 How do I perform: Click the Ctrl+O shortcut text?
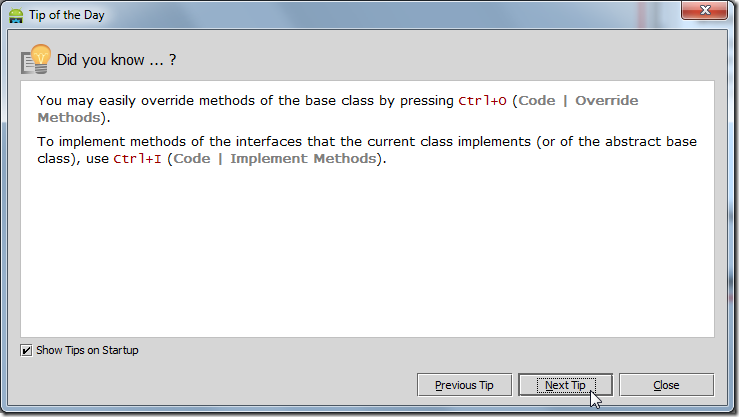(482, 101)
